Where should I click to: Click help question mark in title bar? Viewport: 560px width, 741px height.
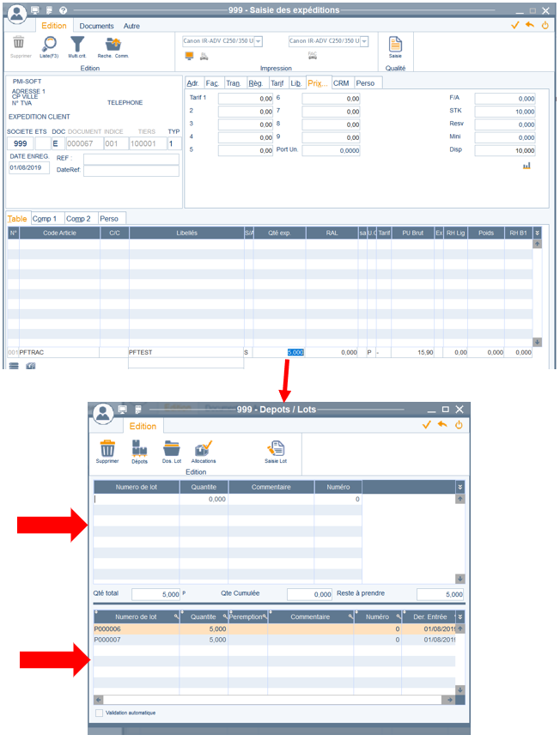[64, 10]
